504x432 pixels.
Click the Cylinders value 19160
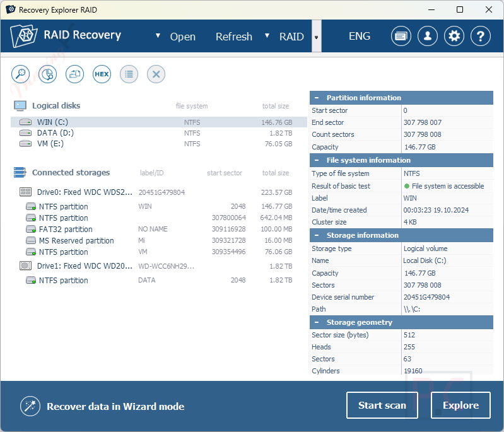[x=413, y=371]
